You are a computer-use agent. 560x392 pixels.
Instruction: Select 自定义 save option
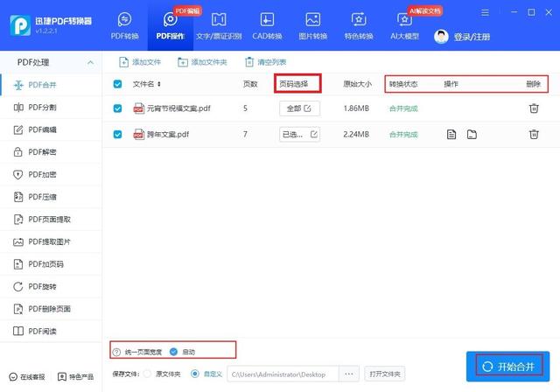pos(195,374)
